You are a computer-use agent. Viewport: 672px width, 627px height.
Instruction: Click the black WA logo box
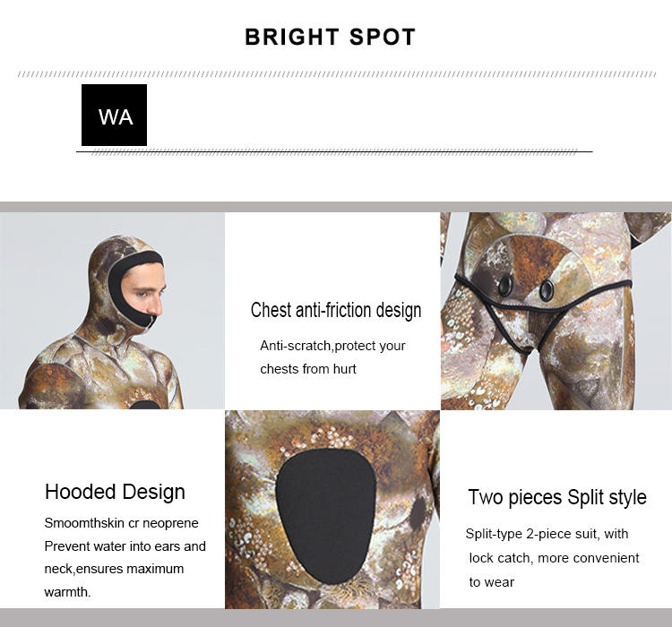click(114, 115)
